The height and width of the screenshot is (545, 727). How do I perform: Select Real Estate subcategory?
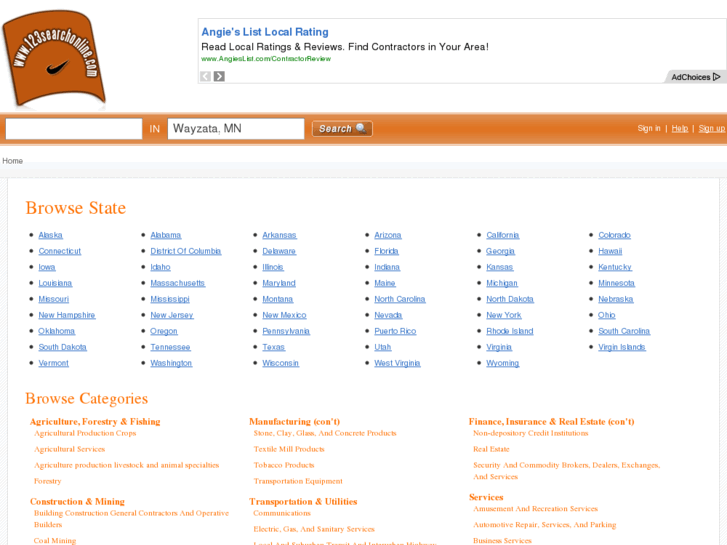click(491, 449)
